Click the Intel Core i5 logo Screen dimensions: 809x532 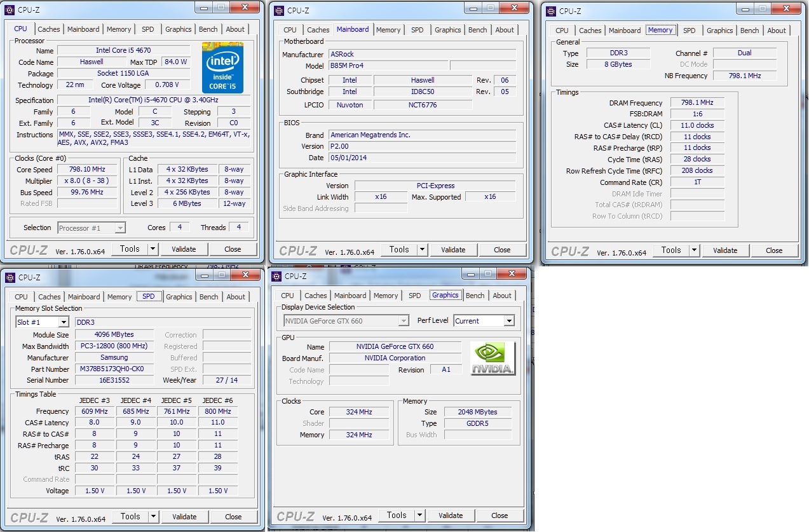pos(222,67)
